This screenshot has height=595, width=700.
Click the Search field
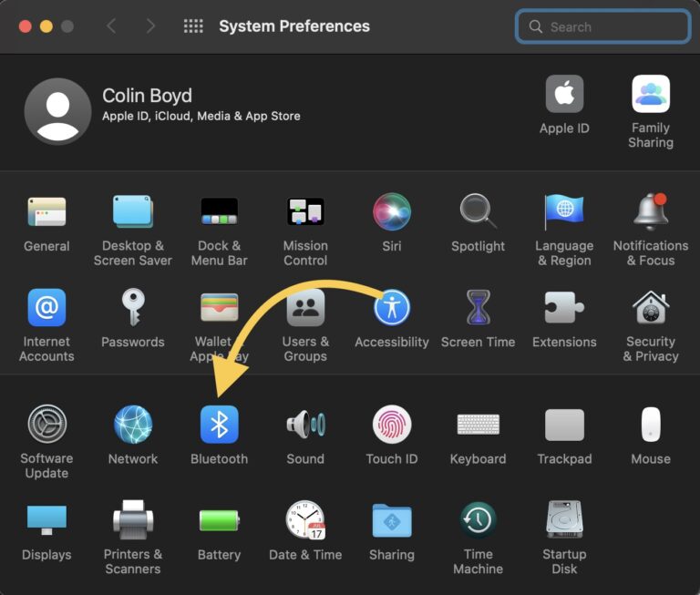pos(602,26)
